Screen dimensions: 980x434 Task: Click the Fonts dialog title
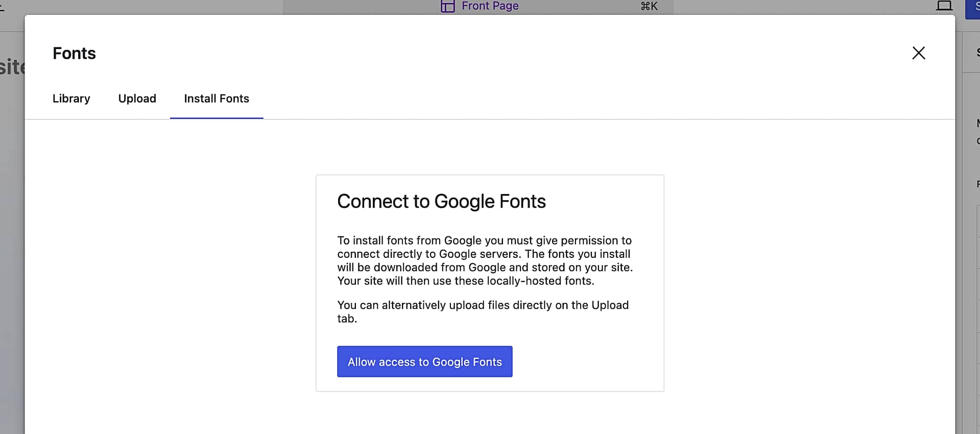(74, 53)
